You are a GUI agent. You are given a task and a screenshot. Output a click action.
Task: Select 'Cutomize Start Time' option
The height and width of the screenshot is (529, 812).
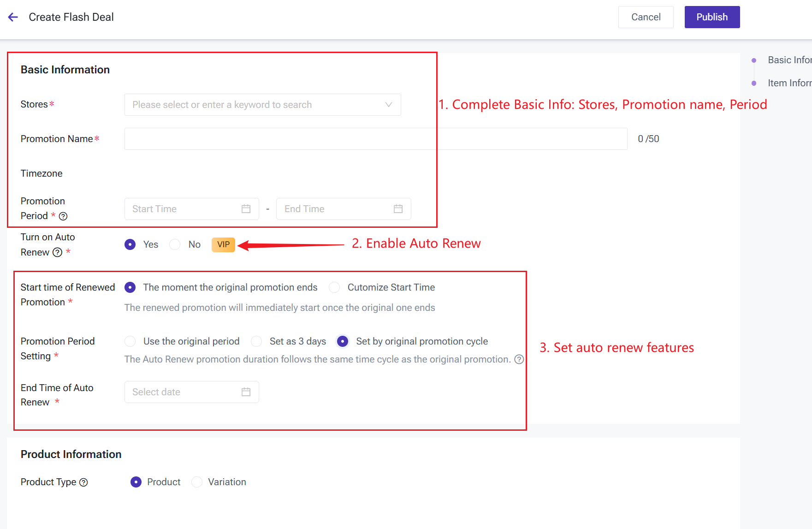pyautogui.click(x=334, y=287)
